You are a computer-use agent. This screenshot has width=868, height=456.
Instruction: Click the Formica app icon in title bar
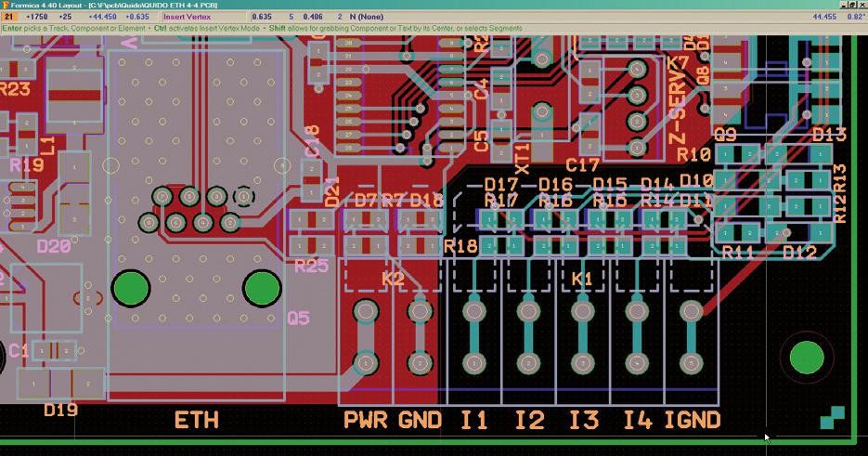pyautogui.click(x=5, y=5)
